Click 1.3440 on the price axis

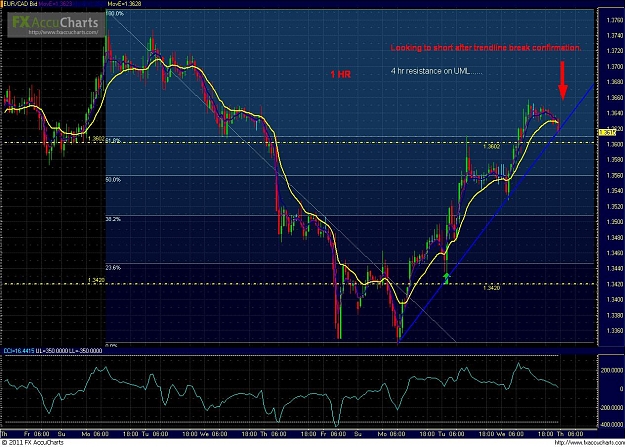pos(615,269)
